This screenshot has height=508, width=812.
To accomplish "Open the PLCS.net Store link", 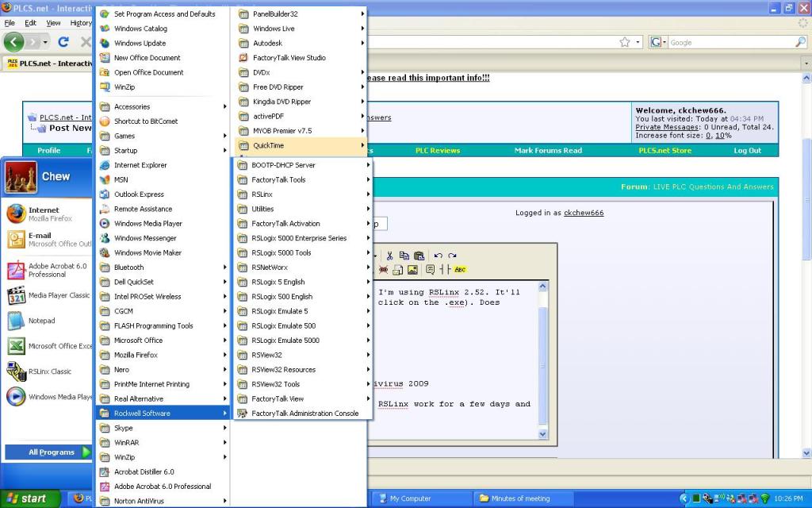I will [665, 150].
